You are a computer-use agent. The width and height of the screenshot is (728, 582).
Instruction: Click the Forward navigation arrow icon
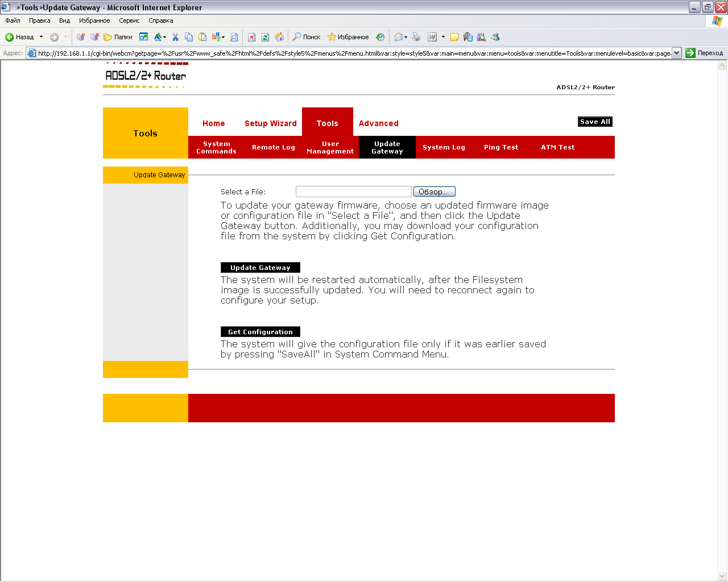(x=54, y=37)
